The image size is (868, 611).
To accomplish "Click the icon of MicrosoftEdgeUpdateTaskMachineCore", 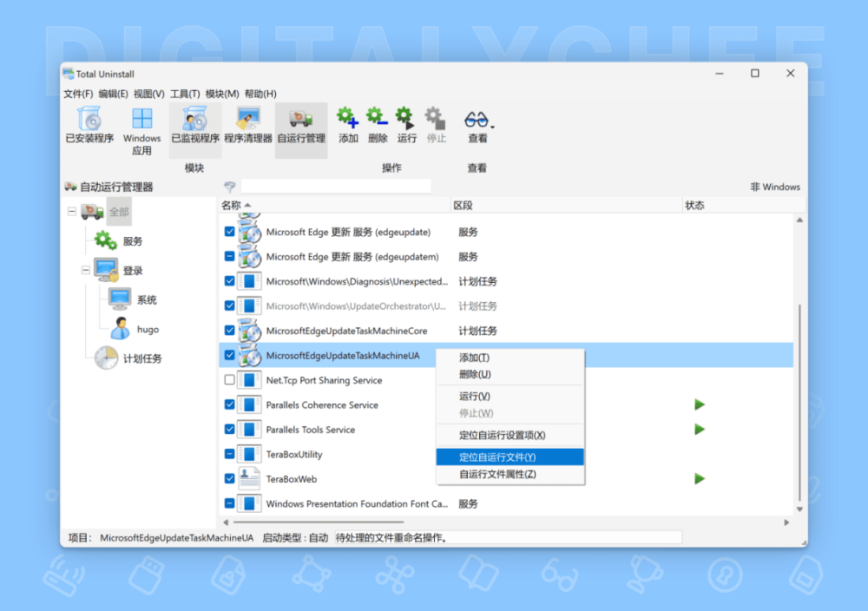I will [250, 331].
